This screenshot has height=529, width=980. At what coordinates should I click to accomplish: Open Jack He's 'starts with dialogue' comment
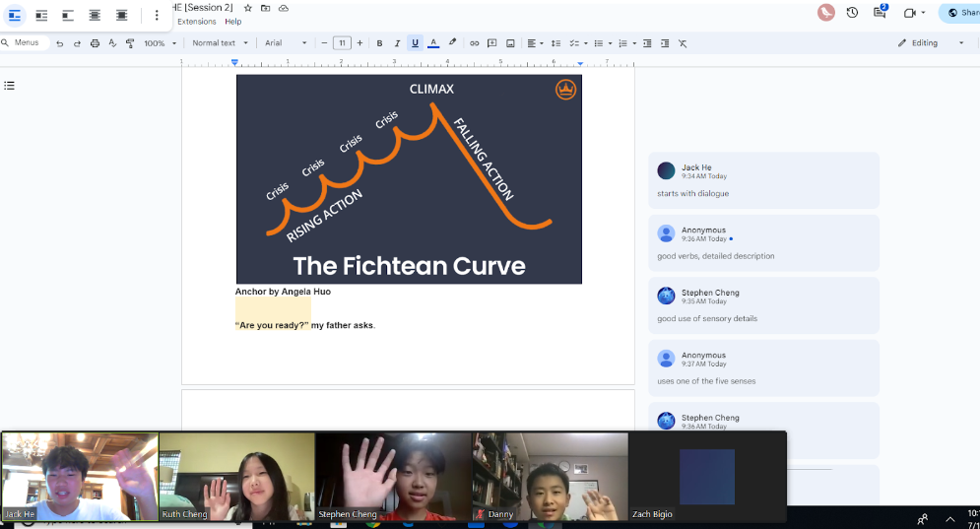pos(763,180)
